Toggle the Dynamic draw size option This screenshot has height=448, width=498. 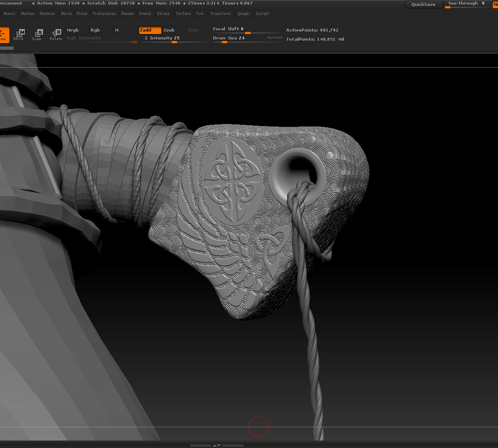pyautogui.click(x=275, y=38)
